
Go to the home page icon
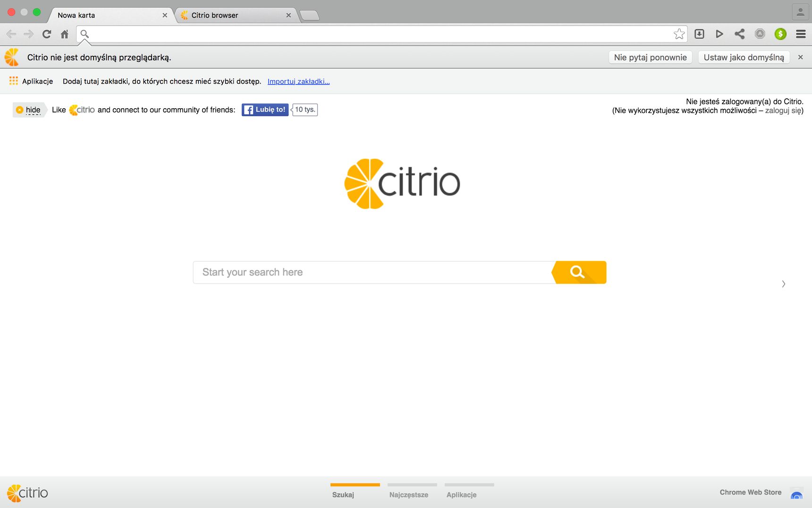click(65, 34)
